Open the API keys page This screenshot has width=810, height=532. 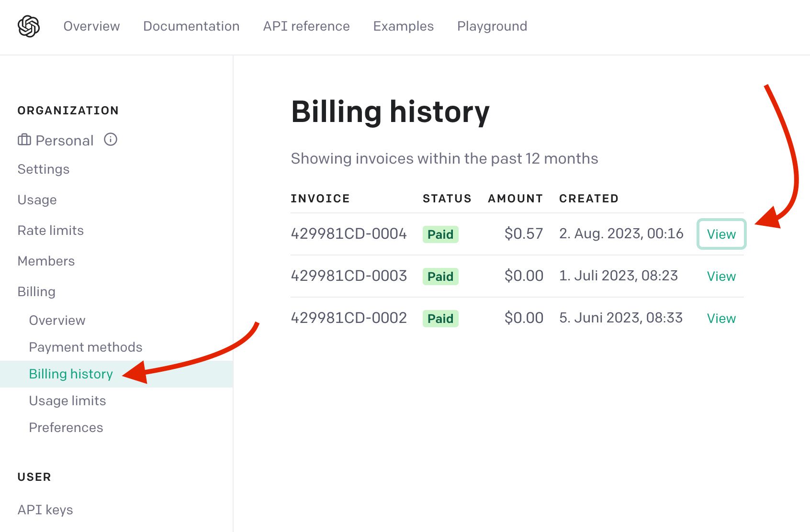(x=45, y=510)
